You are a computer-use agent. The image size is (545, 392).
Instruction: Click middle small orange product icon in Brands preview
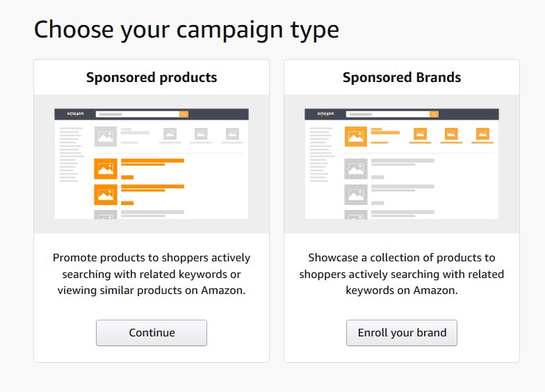451,134
